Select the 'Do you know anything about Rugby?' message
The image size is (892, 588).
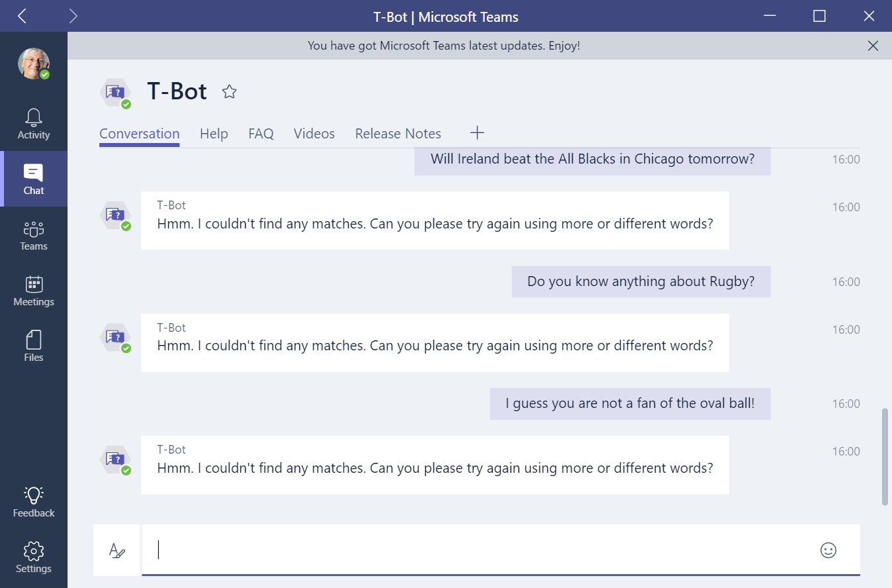pos(641,281)
